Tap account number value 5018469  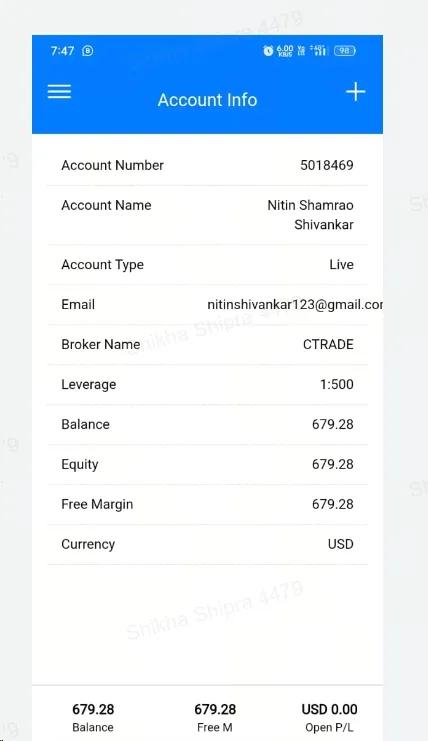[x=327, y=165]
